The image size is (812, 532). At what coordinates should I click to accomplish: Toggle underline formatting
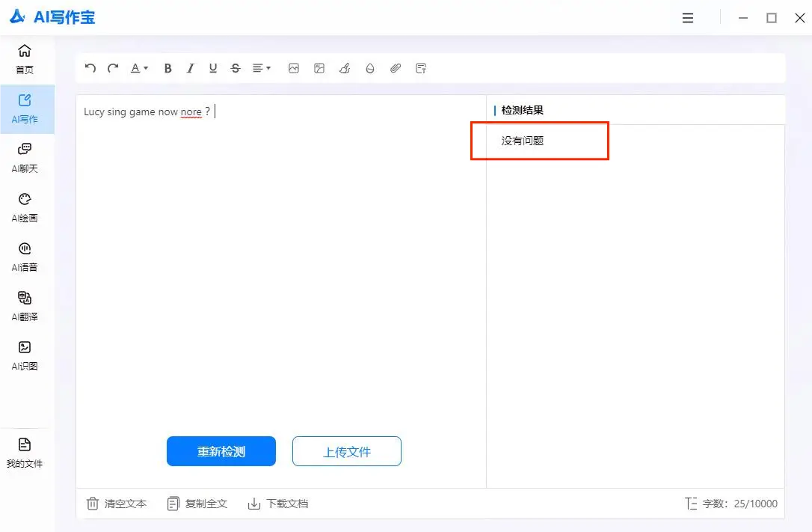(213, 68)
